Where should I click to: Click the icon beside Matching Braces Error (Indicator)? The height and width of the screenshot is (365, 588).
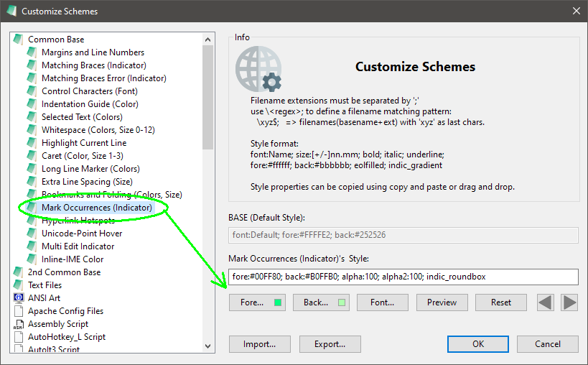tap(32, 78)
